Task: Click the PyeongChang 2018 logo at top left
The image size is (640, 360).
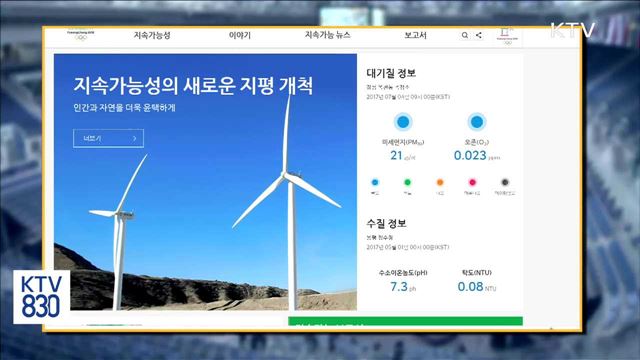Action: (81, 36)
